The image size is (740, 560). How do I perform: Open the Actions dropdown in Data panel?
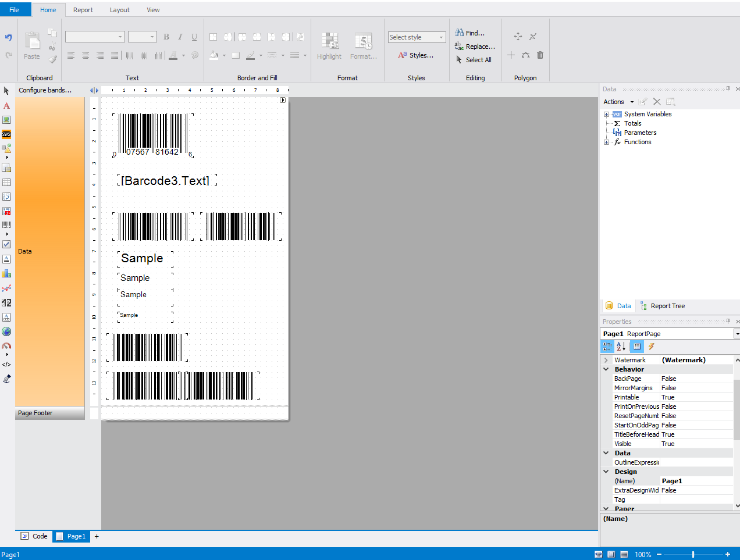tap(618, 102)
